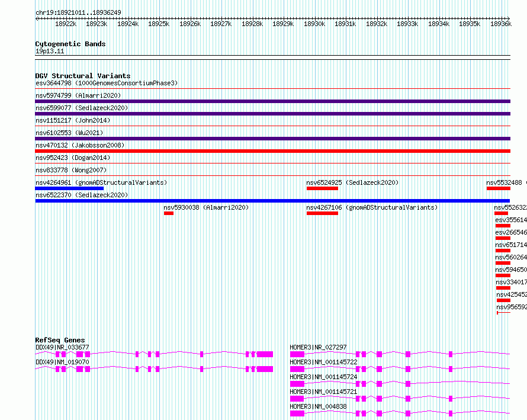Open variant nsv5974799 (Almarri2020) label
The width and height of the screenshot is (527, 420).
(78, 95)
